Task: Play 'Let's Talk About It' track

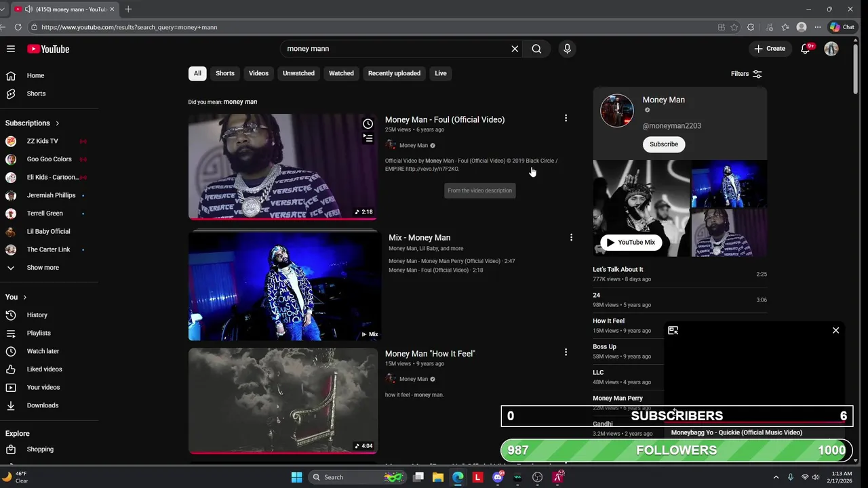Action: [x=679, y=274]
